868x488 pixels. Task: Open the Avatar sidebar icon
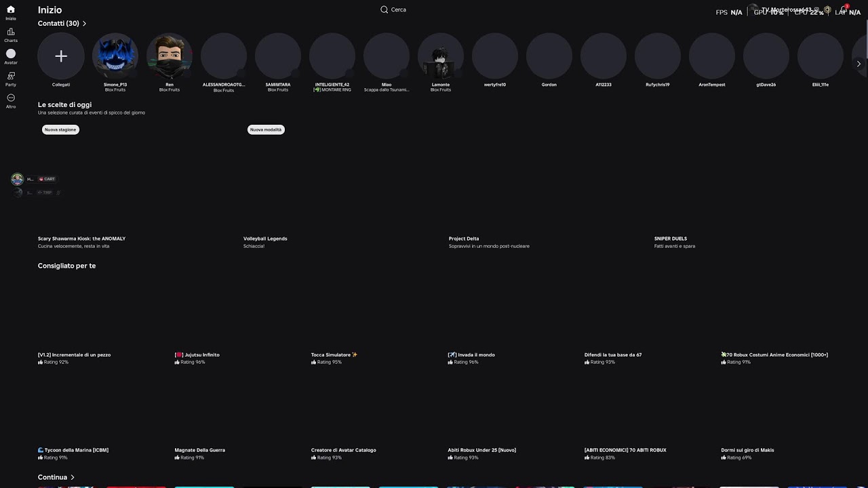(11, 54)
